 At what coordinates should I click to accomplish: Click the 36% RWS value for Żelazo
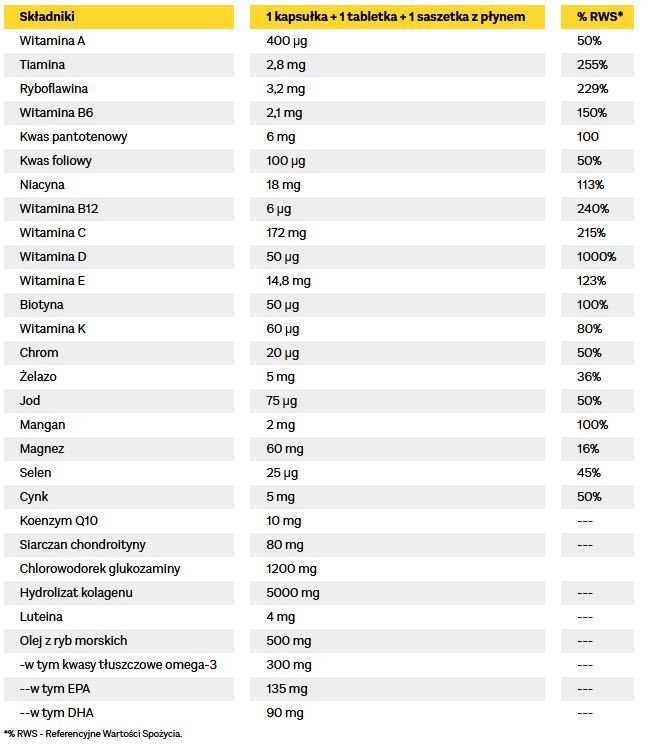coord(589,377)
